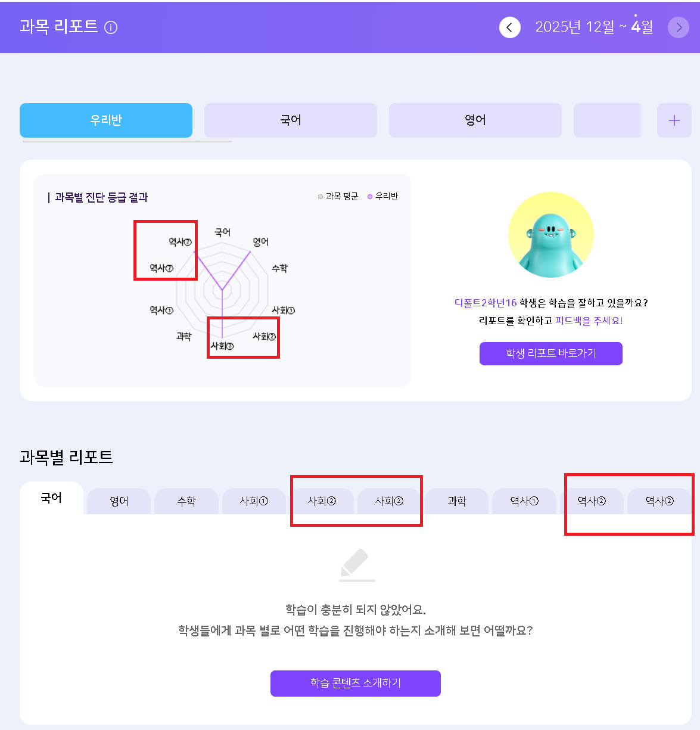Open the 사회① subject report tab

point(254,501)
